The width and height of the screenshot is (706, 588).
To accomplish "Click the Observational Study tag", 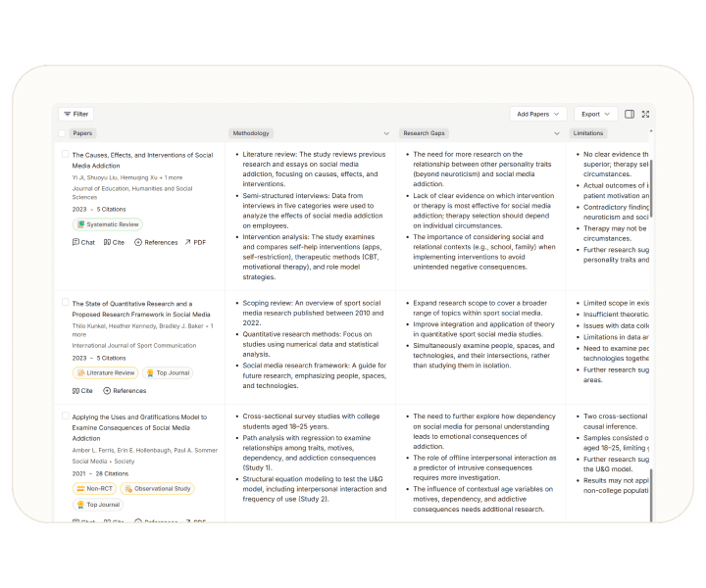I will [158, 489].
